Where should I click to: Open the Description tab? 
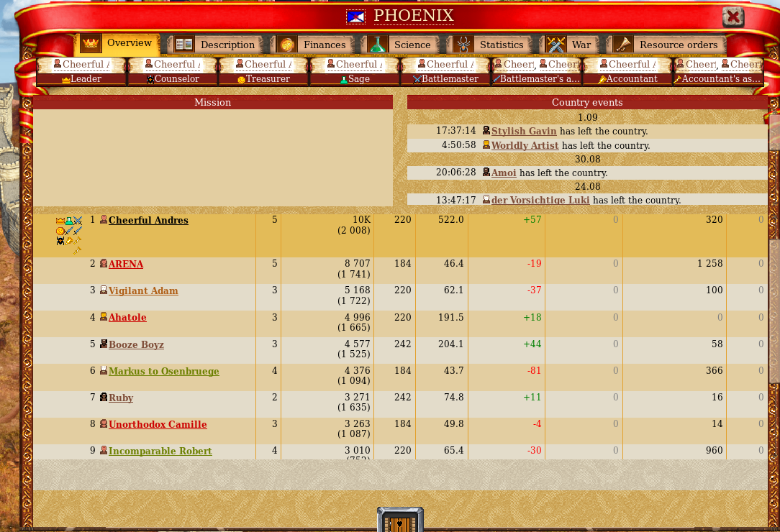tap(217, 45)
